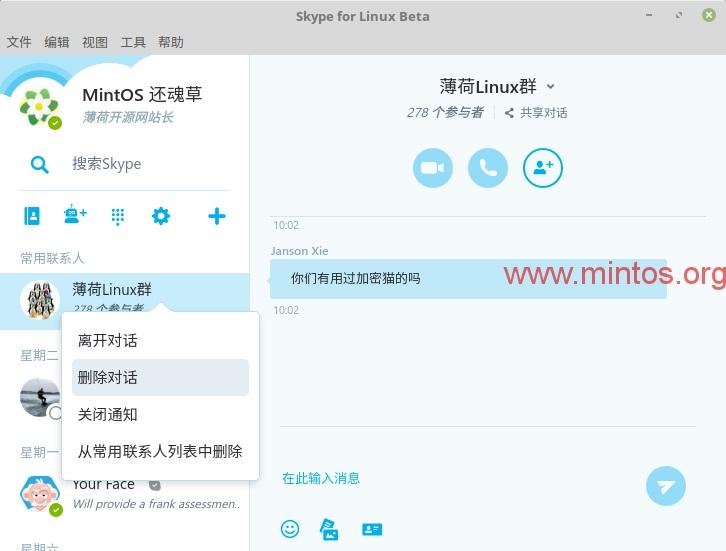Click the sender name Janson Xie
726x551 pixels.
pos(300,251)
